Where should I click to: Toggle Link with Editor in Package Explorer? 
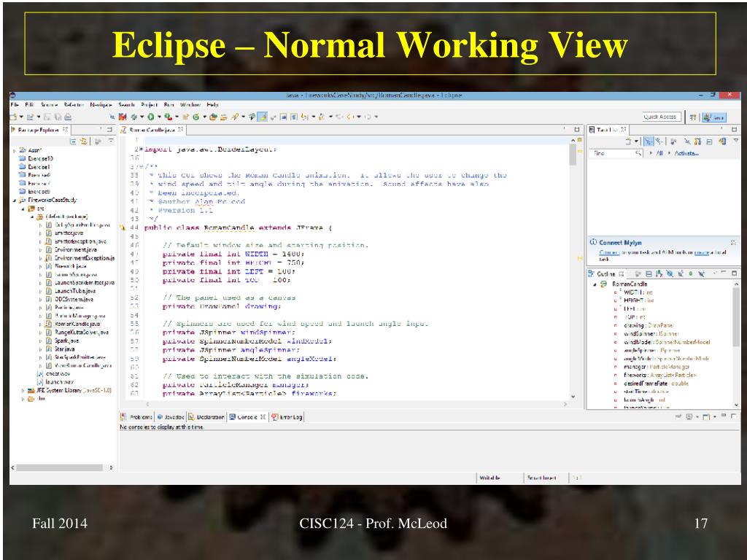point(85,141)
